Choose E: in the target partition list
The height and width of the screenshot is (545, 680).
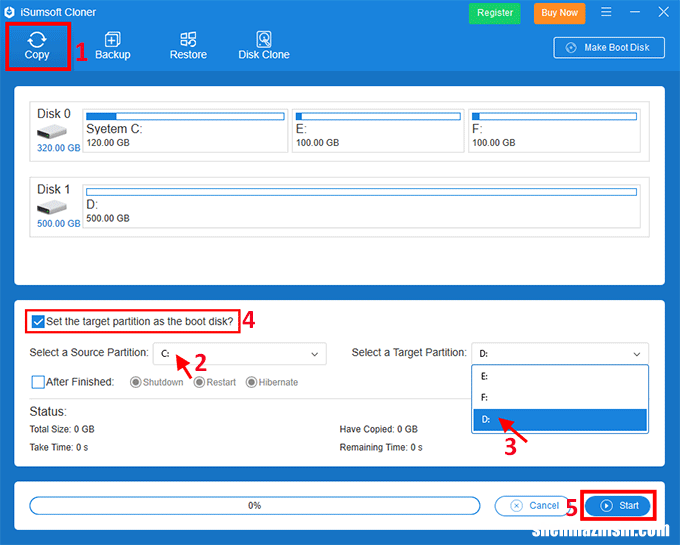point(560,376)
